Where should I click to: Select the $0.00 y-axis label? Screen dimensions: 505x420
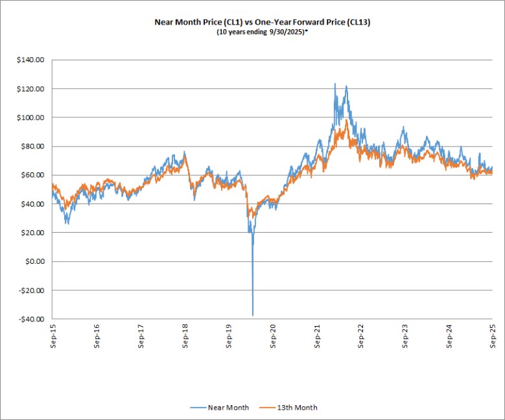[x=33, y=262]
